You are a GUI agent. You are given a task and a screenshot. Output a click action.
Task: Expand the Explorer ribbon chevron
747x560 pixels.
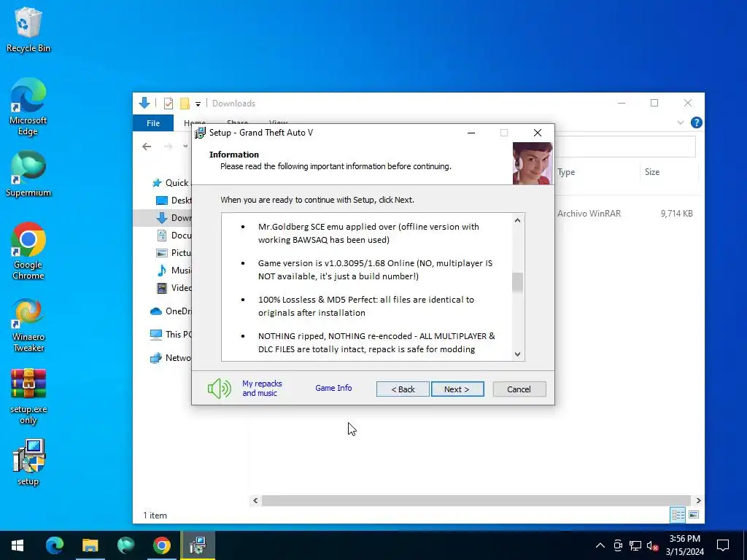pos(681,122)
